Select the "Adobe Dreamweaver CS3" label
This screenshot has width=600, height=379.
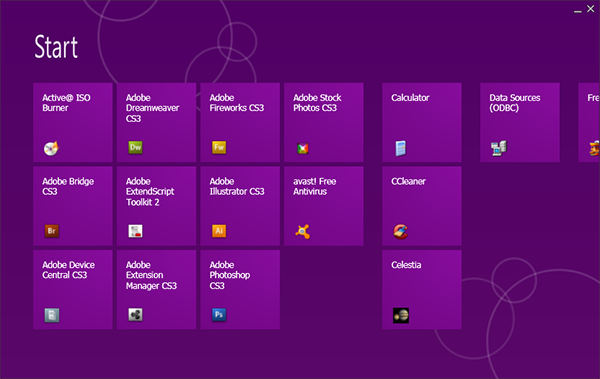(x=152, y=108)
